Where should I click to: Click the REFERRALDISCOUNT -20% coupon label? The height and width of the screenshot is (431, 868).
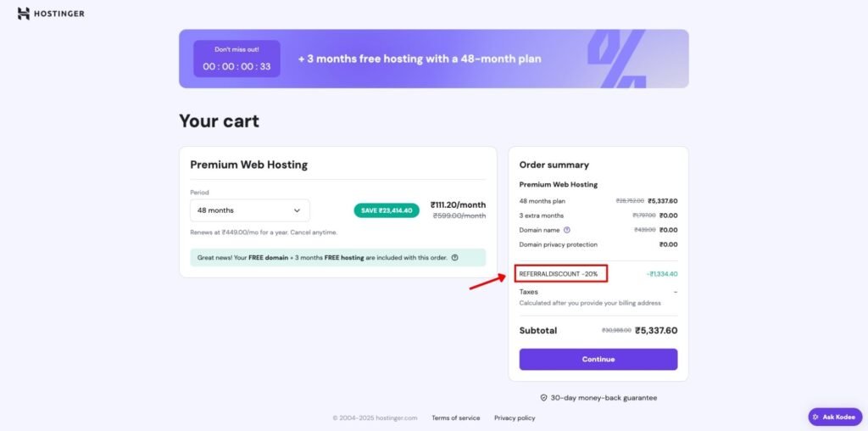pyautogui.click(x=559, y=274)
